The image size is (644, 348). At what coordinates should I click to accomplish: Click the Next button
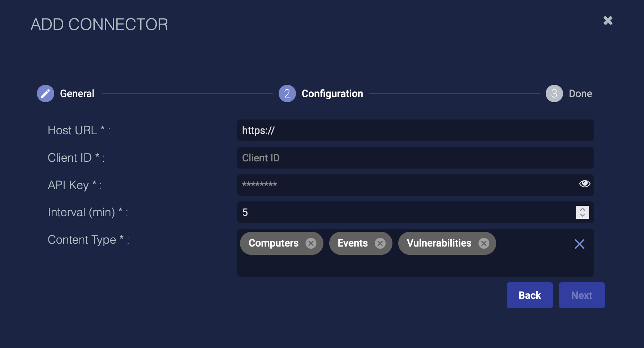tap(581, 295)
